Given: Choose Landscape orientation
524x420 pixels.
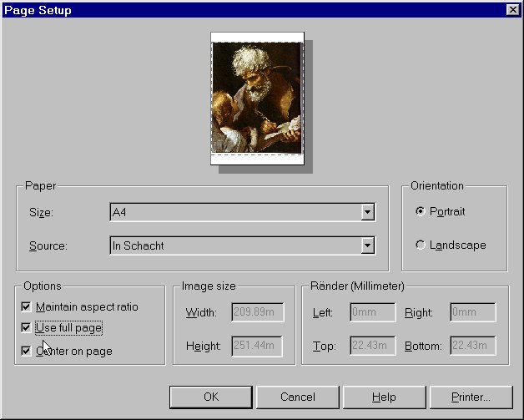Looking at the screenshot, I should pos(420,245).
